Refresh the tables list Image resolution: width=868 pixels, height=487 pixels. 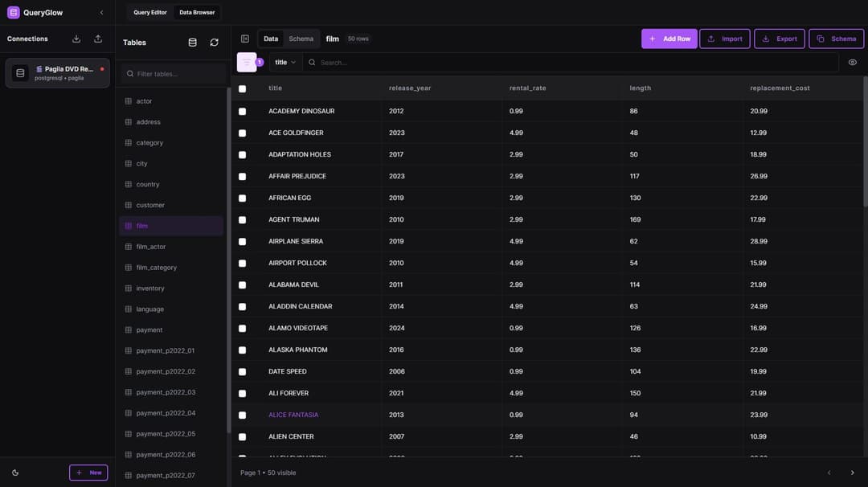215,43
